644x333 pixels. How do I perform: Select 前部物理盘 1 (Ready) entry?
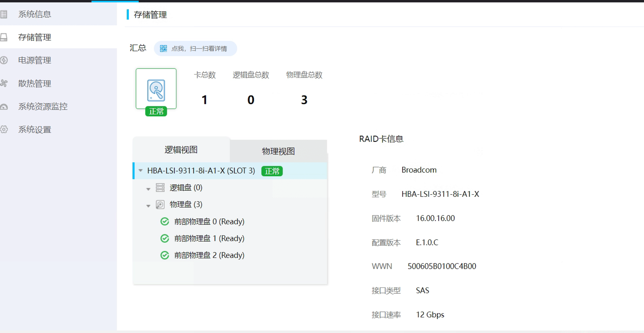click(x=209, y=238)
